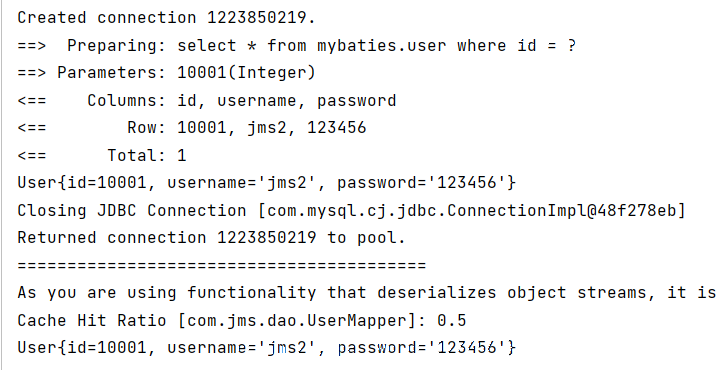This screenshot has width=716, height=370.
Task: Click the Row 10001, jms2, 123456 line
Action: [x=192, y=128]
